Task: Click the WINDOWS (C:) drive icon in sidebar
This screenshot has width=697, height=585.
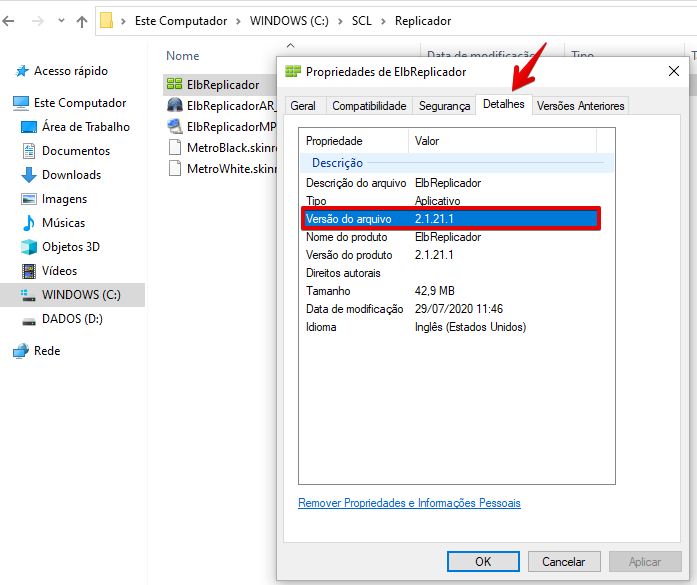Action: tap(28, 295)
